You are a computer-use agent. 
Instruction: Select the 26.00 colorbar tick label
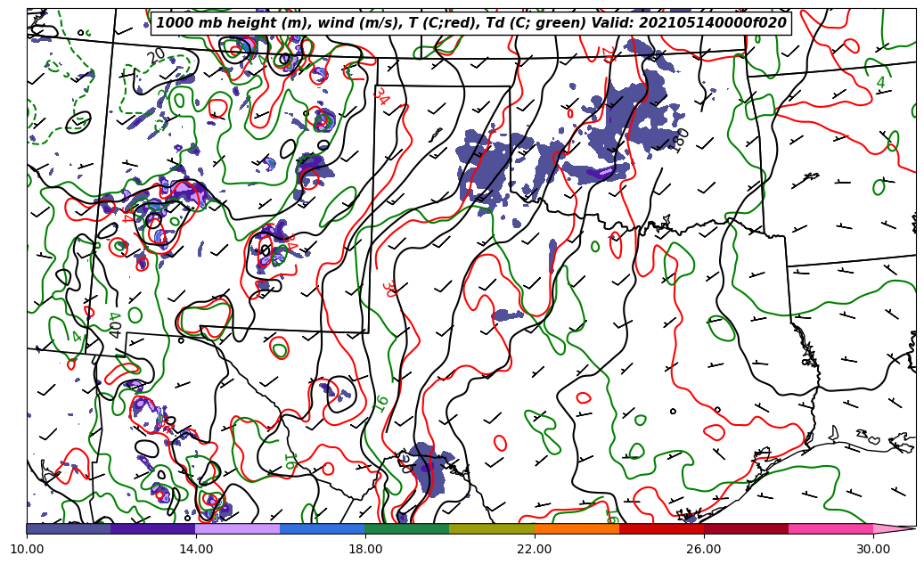tap(704, 549)
